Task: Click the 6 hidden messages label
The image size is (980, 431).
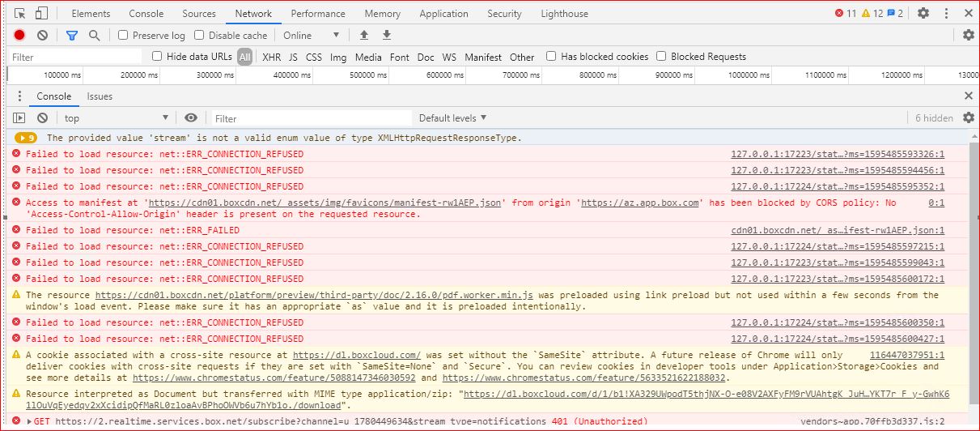Action: coord(934,118)
